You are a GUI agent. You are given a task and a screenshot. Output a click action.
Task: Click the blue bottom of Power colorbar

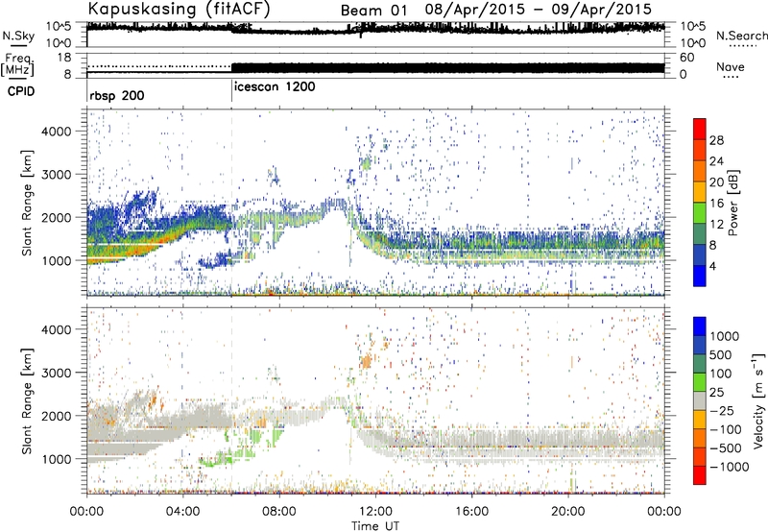tap(700, 276)
